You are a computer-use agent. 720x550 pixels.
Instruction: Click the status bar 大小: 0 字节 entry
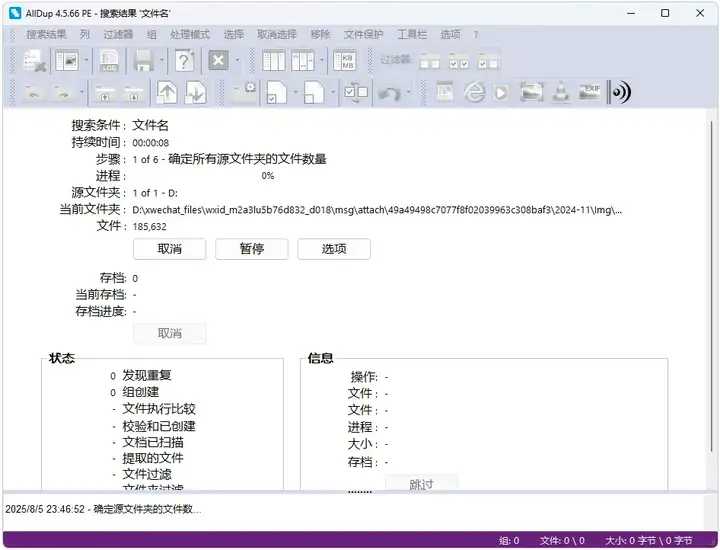(649, 540)
